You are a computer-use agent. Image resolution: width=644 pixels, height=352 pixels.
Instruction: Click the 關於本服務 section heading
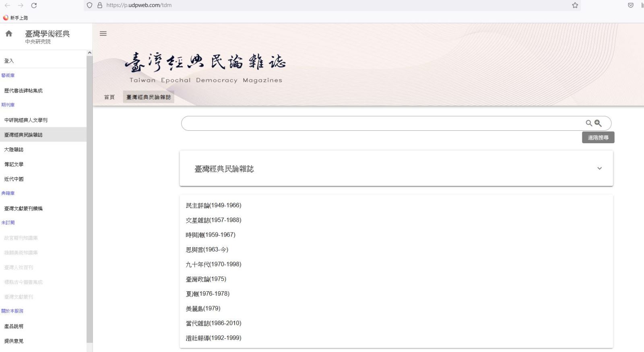[x=12, y=311]
